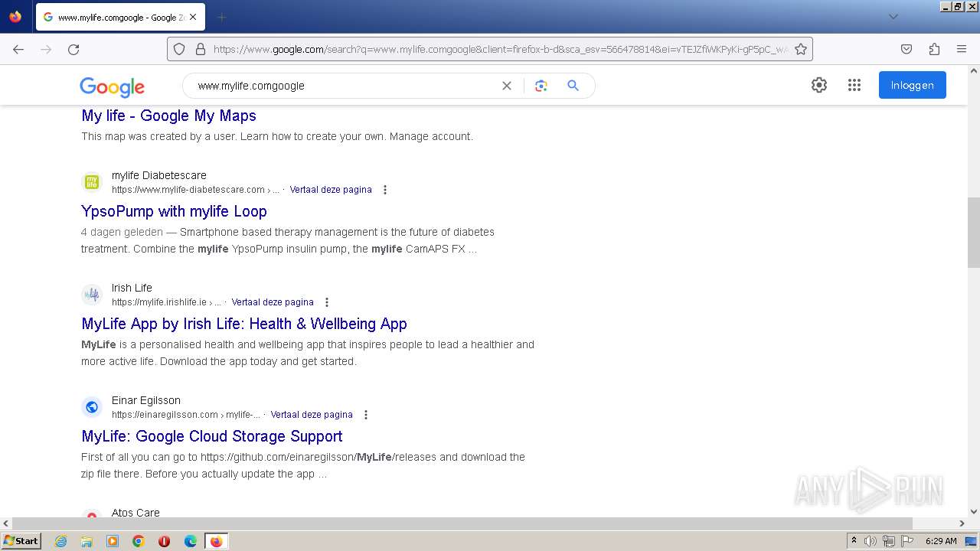Submit search with magnifier icon
The width and height of the screenshot is (980, 551).
tap(573, 86)
